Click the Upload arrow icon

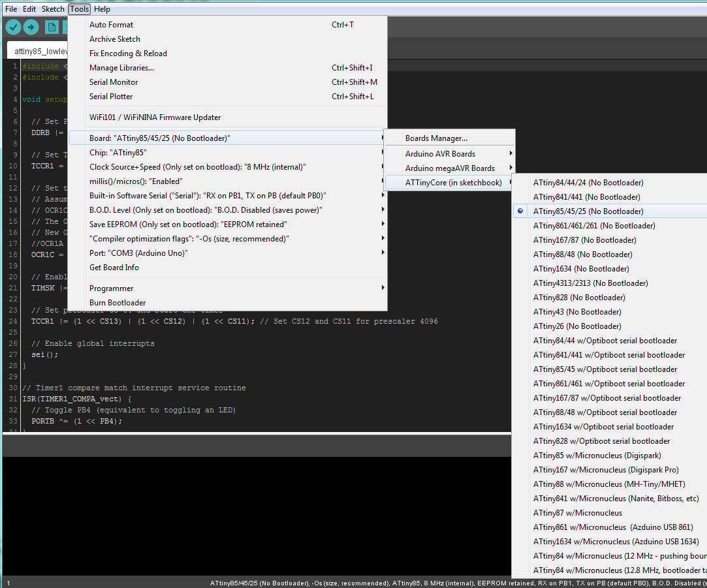(31, 27)
